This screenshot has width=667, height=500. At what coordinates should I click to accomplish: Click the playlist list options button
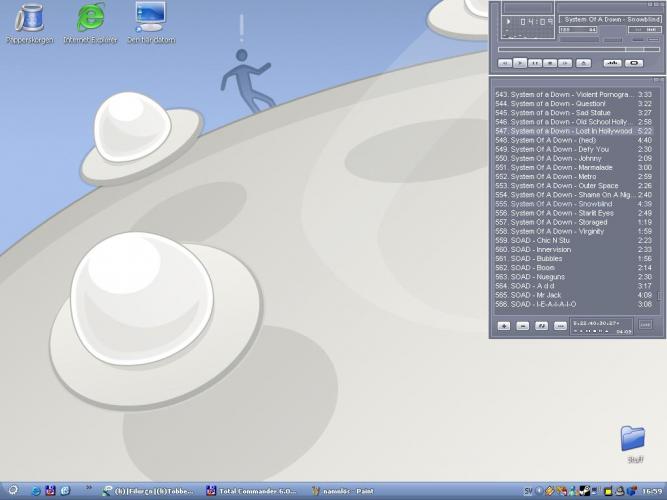pos(645,325)
